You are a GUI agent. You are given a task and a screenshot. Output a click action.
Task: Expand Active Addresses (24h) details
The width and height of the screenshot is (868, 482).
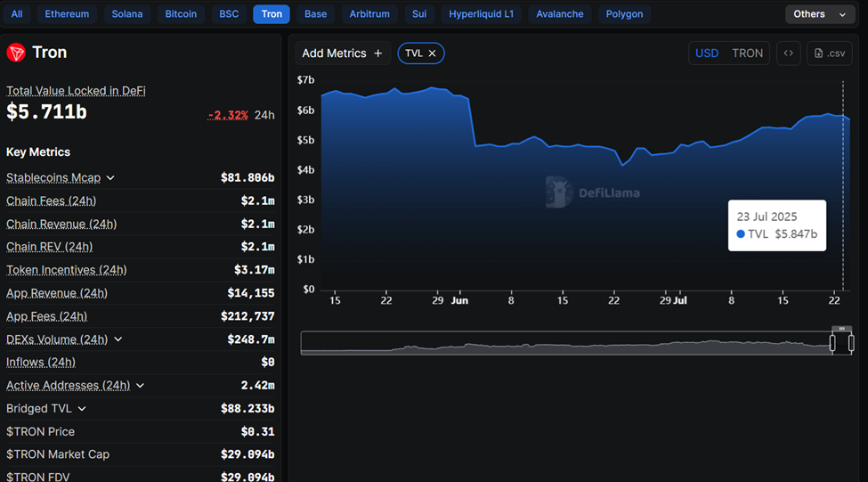point(140,386)
